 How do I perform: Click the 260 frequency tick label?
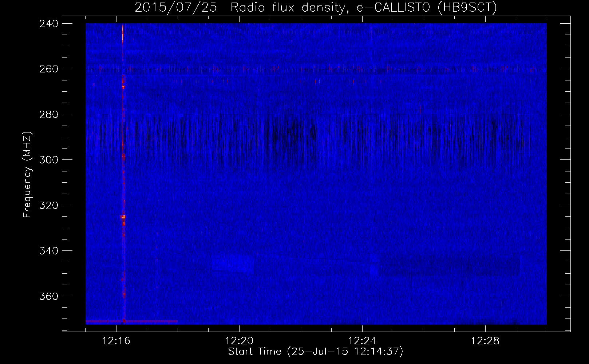(49, 69)
